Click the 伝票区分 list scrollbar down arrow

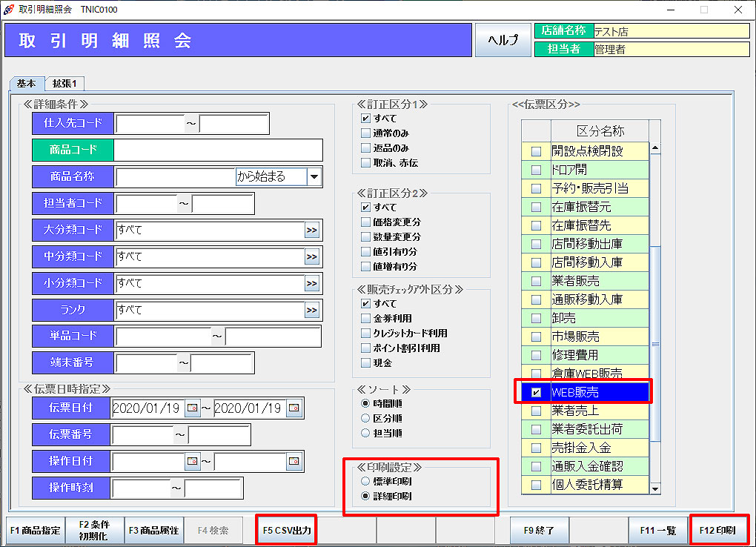click(654, 488)
